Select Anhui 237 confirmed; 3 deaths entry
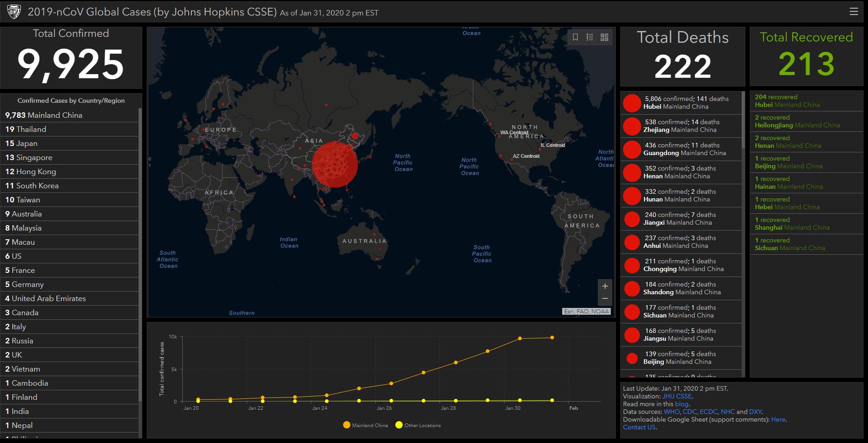 point(681,242)
